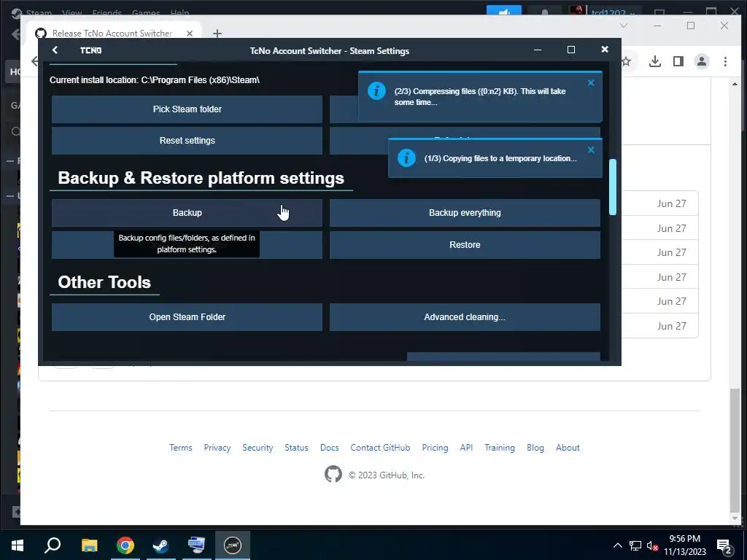747x560 pixels.
Task: Open the taskbar monitor app icon
Action: click(197, 545)
